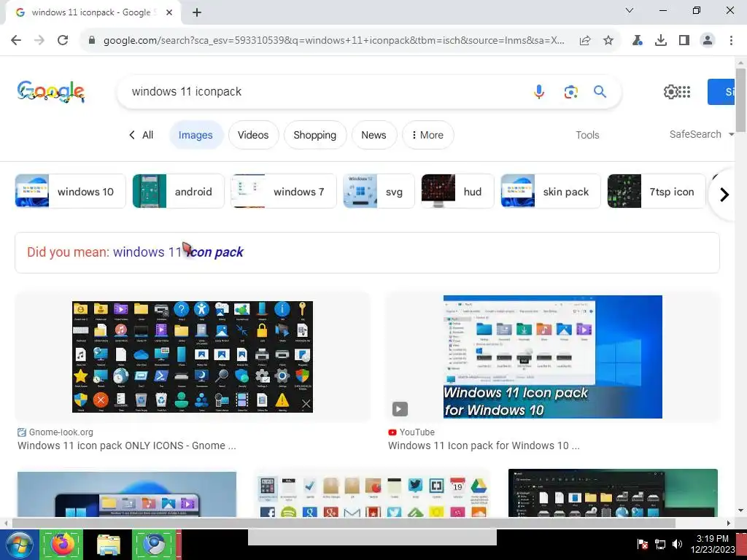
Task: Show more suggestion chips with the arrow
Action: click(724, 194)
